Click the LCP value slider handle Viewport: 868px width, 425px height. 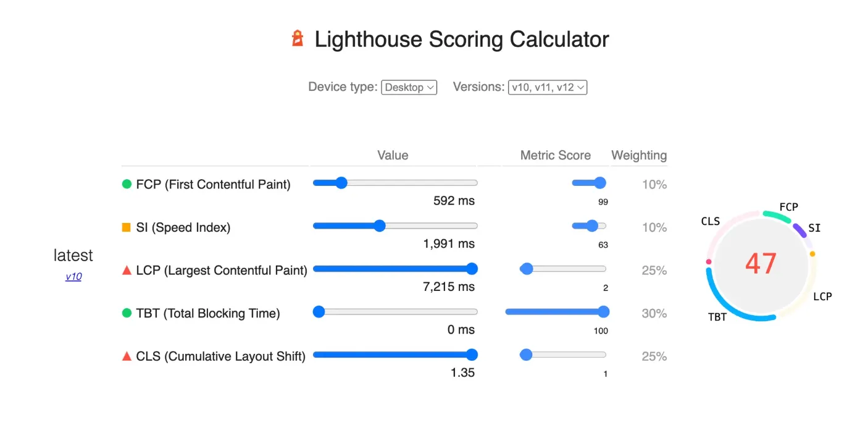point(472,269)
